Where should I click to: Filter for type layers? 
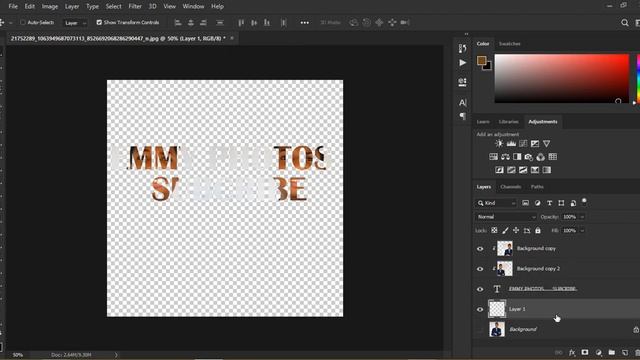tap(549, 203)
